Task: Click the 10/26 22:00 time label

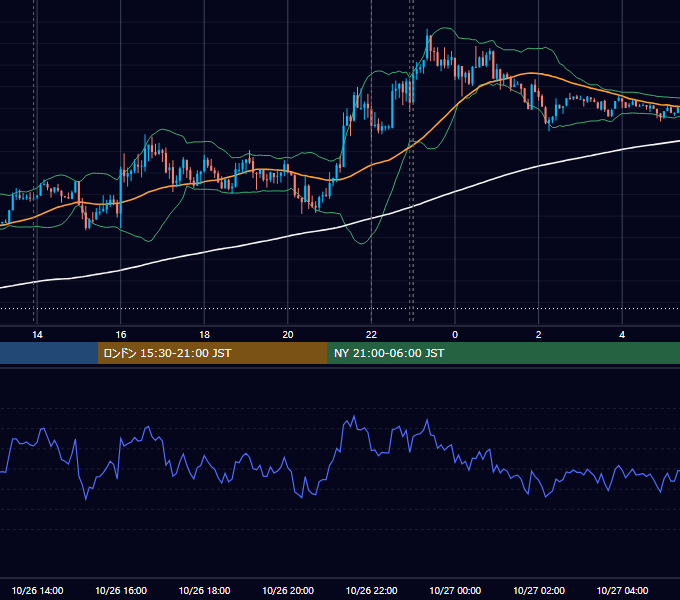Action: click(371, 590)
